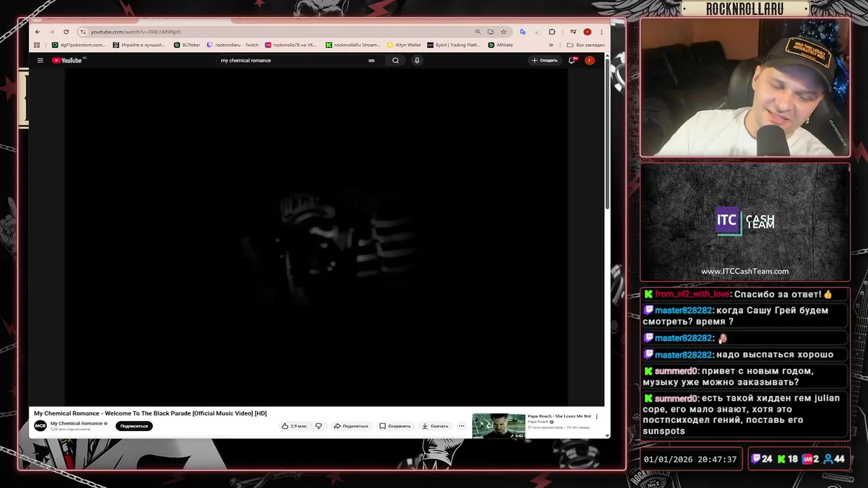
Task: Click the Kick viewer count 18
Action: coord(787,459)
